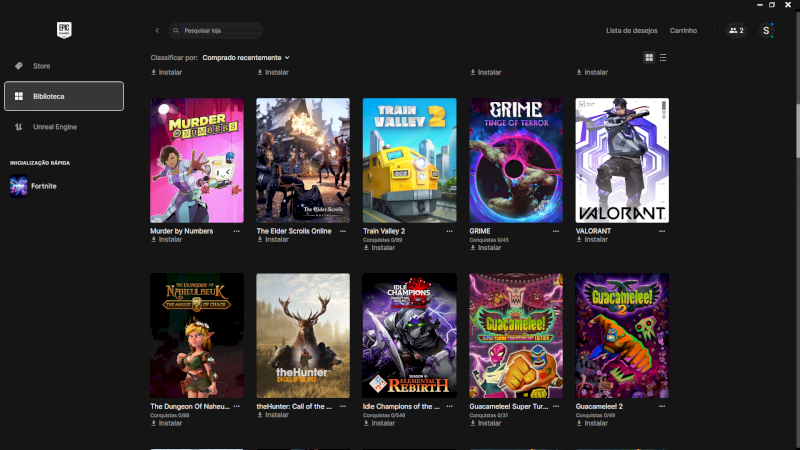Install Murder by Numbers
The image size is (800, 450).
pos(166,239)
